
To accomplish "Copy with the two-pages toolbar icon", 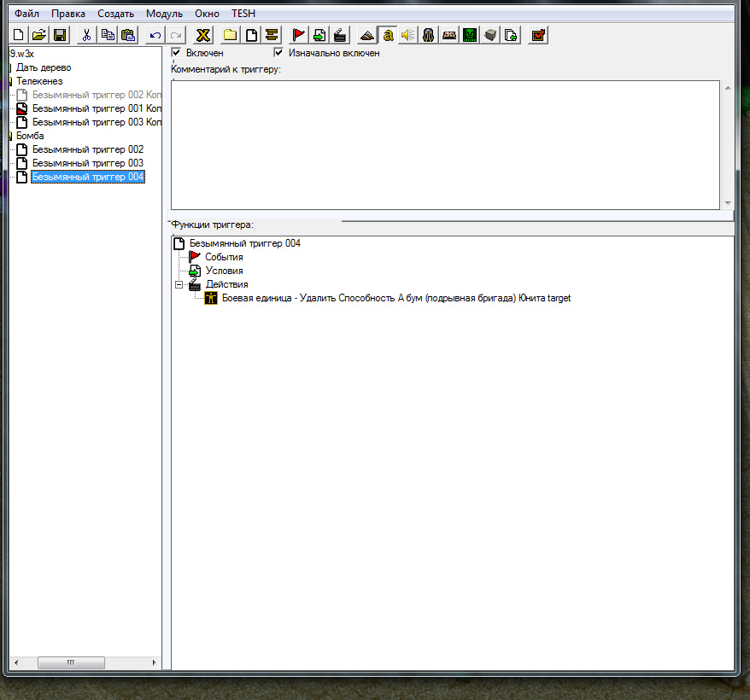I will click(x=108, y=35).
